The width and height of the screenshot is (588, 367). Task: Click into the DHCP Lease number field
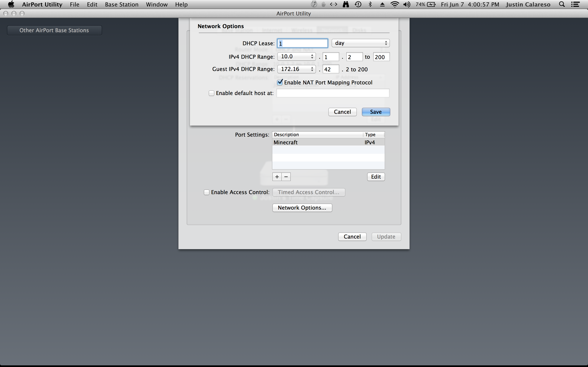click(303, 43)
